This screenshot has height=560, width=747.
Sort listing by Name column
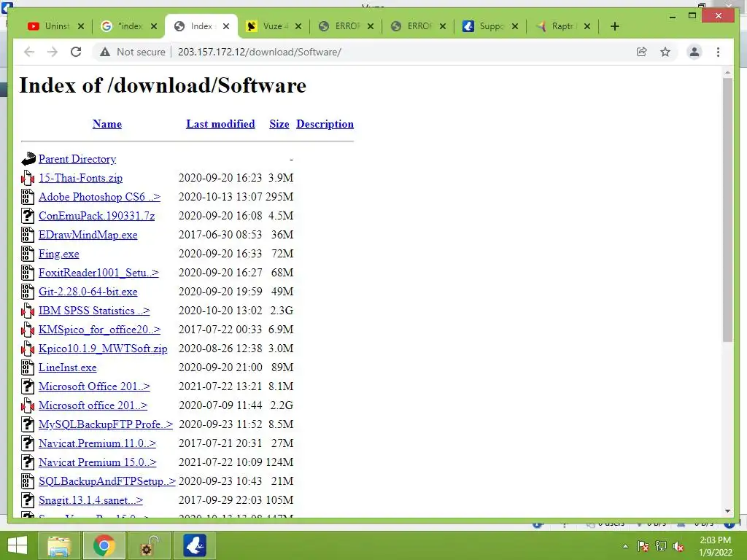[107, 124]
